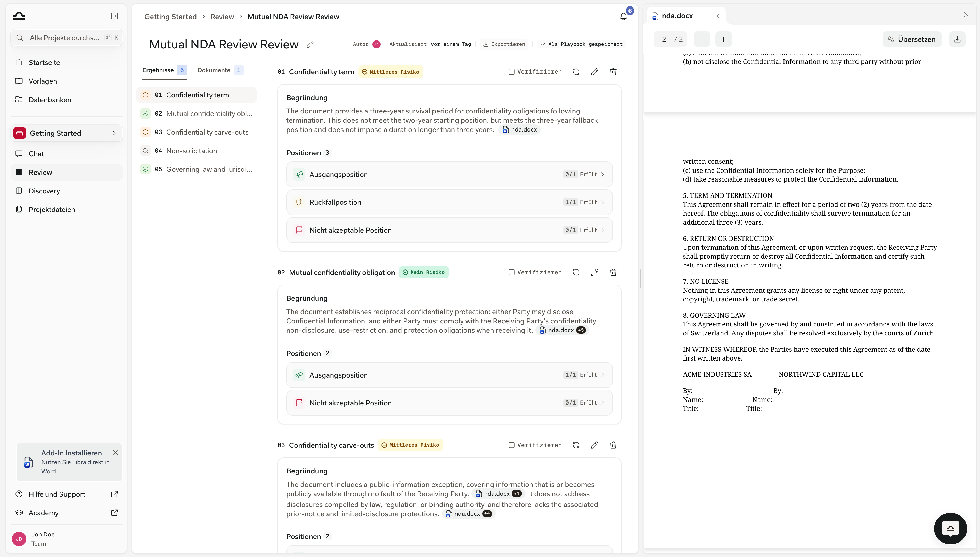Screen dimensions: 980x557
Task: Click the author avatar next to Autor
Action: [x=376, y=44]
